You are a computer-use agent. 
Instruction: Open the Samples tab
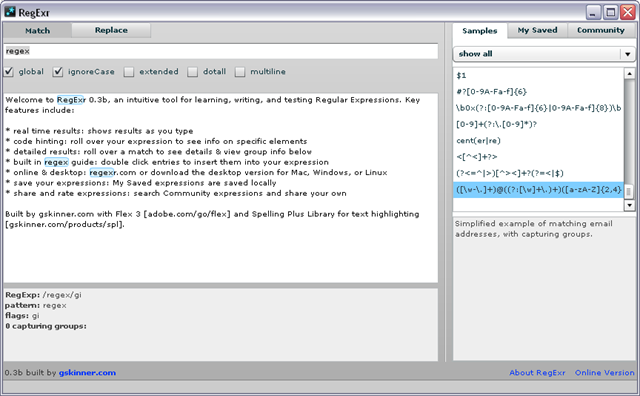pos(480,31)
